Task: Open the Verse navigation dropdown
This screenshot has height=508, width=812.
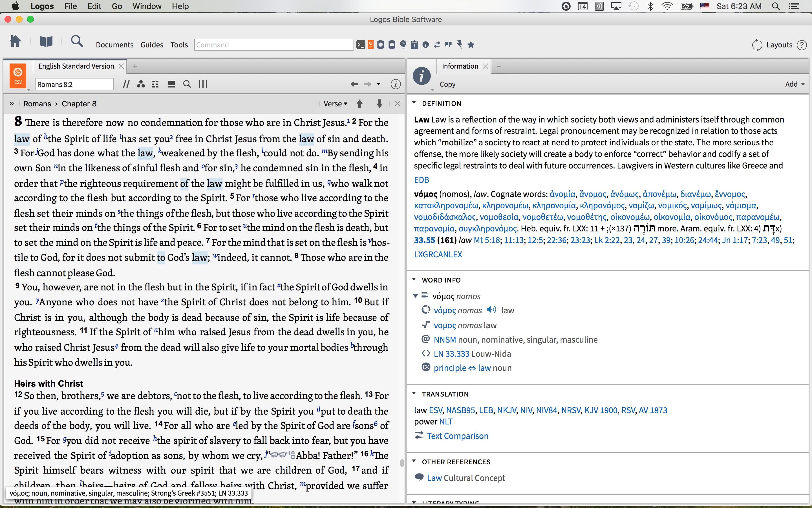Action: click(x=335, y=104)
